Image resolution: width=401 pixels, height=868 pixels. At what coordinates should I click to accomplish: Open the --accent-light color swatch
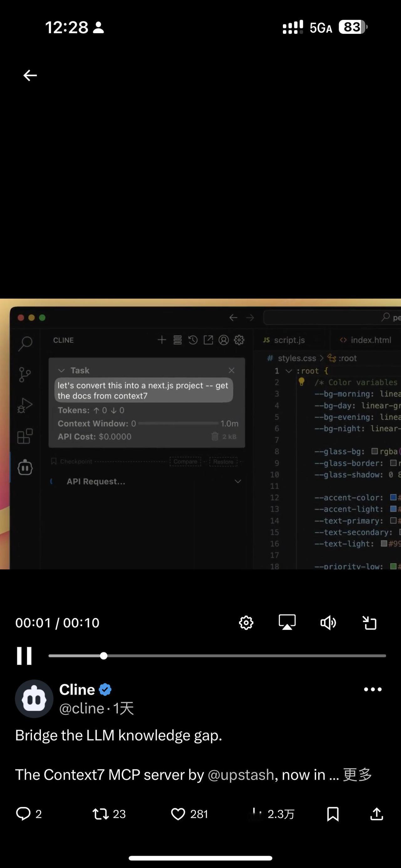(393, 509)
